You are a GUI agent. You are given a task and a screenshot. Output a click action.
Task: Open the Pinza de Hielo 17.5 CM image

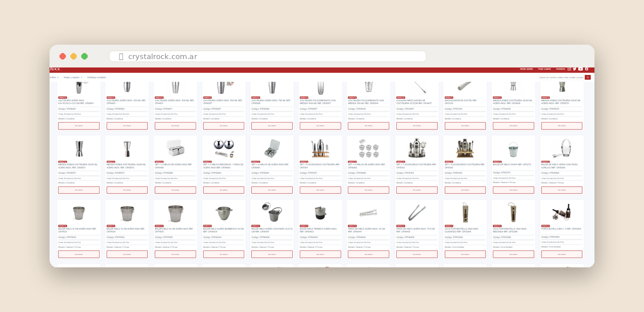pos(417,212)
